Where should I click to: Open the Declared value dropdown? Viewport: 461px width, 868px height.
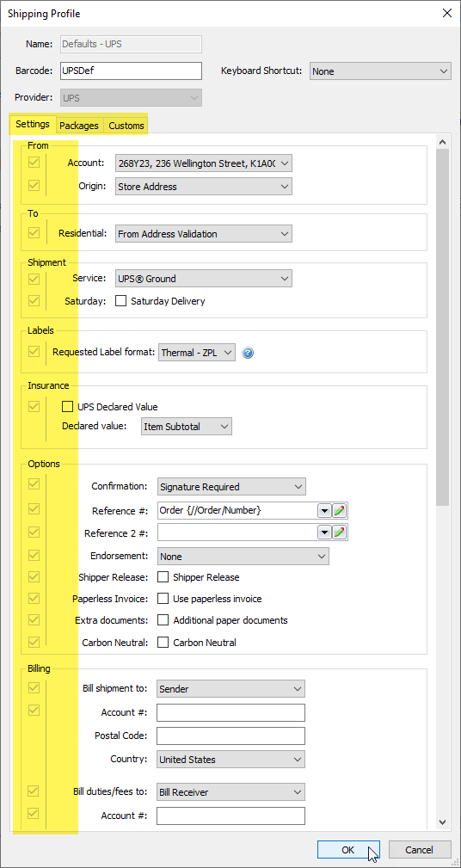coord(187,426)
